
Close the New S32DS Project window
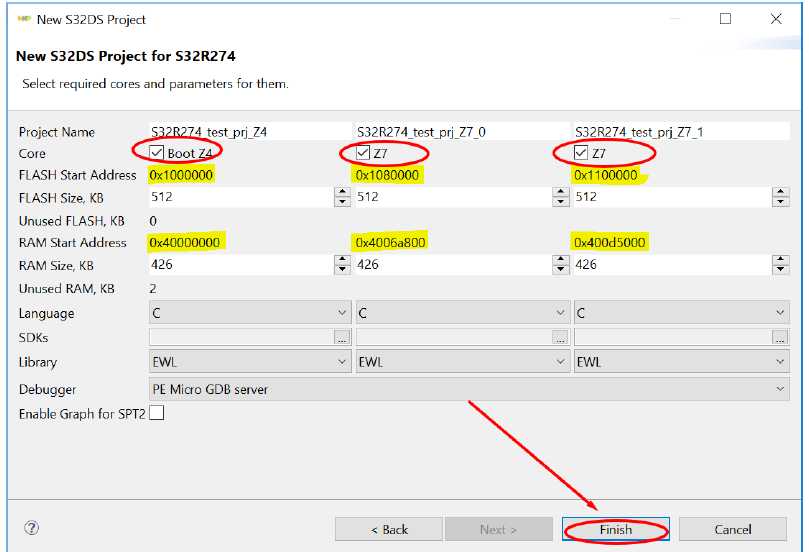pyautogui.click(x=776, y=19)
